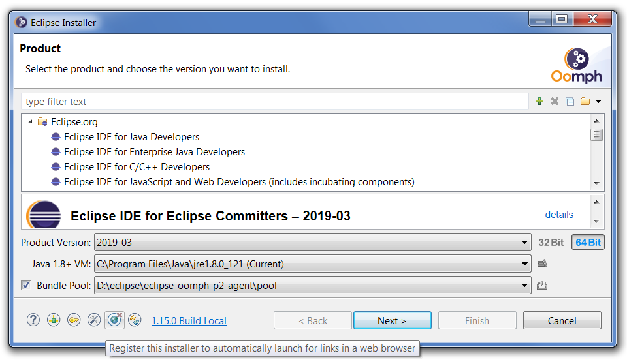
Task: Open the Java VM manager icon
Action: [541, 264]
